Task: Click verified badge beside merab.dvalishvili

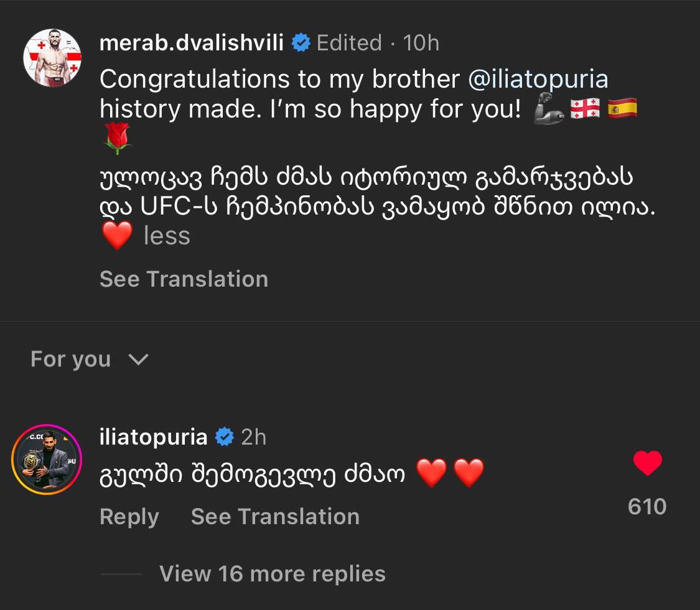Action: pyautogui.click(x=302, y=44)
